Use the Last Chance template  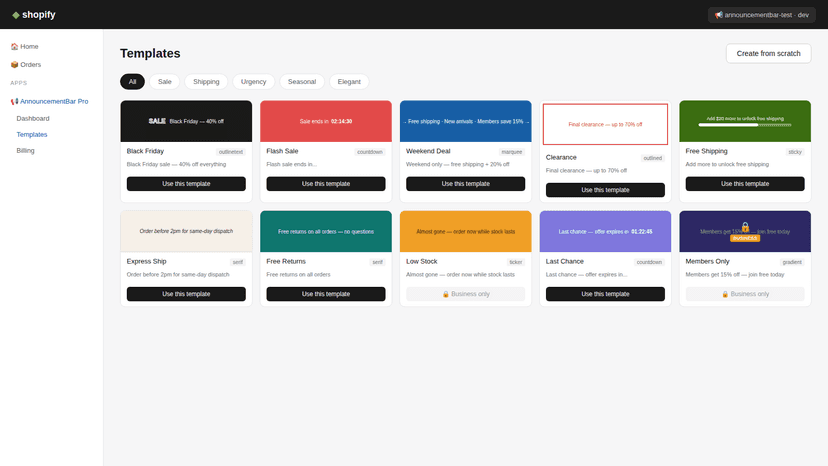click(605, 294)
